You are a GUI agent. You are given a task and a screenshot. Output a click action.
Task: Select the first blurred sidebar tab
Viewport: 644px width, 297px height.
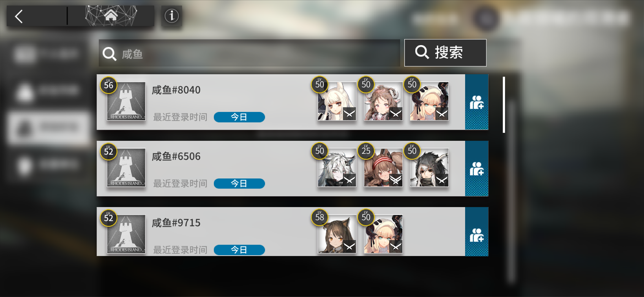47,54
